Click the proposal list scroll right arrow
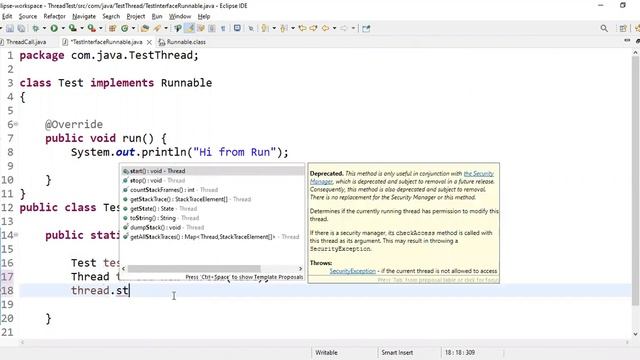This screenshot has height=360, width=640. pyautogui.click(x=300, y=268)
